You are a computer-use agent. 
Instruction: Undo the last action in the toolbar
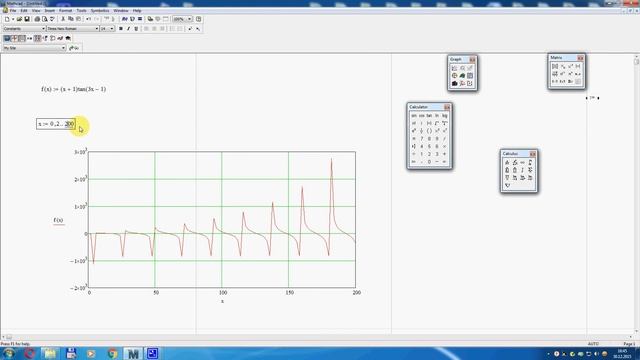click(x=88, y=19)
